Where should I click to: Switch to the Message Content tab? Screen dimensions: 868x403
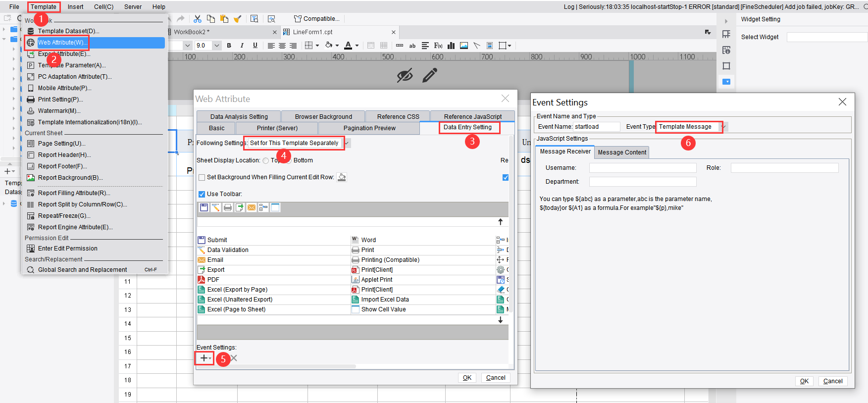click(622, 152)
